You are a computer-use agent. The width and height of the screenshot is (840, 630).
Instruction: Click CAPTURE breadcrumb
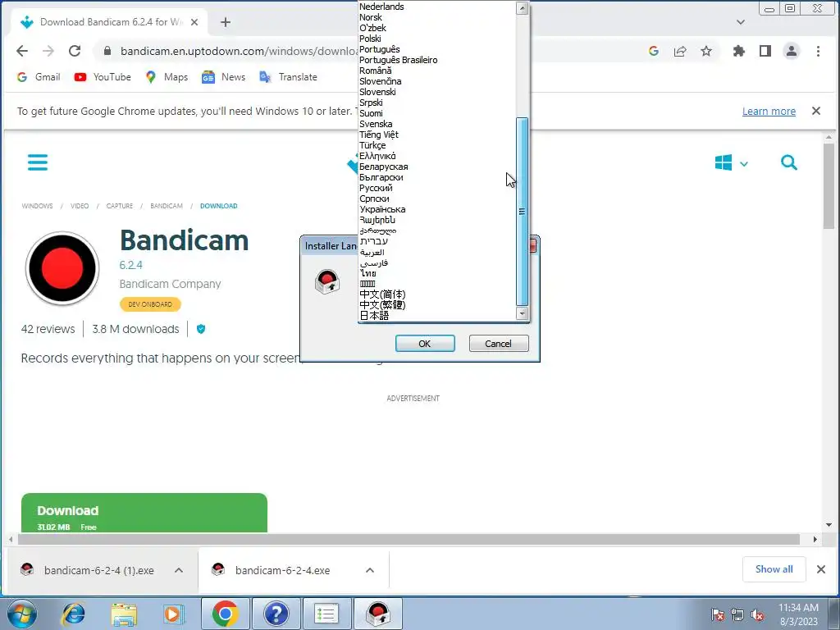click(120, 206)
